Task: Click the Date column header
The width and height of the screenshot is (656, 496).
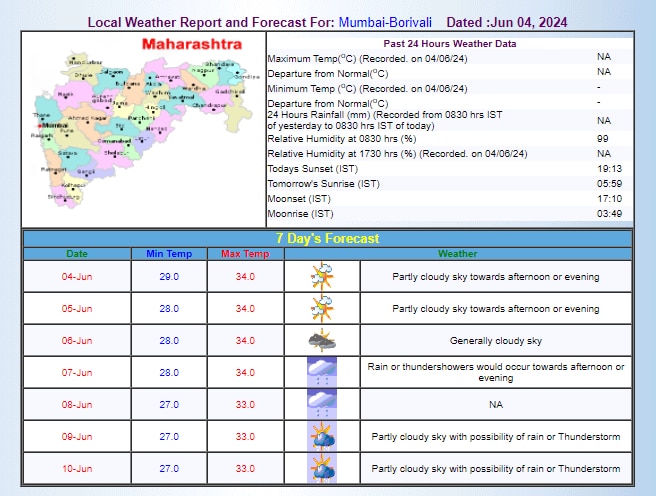Action: (77, 254)
